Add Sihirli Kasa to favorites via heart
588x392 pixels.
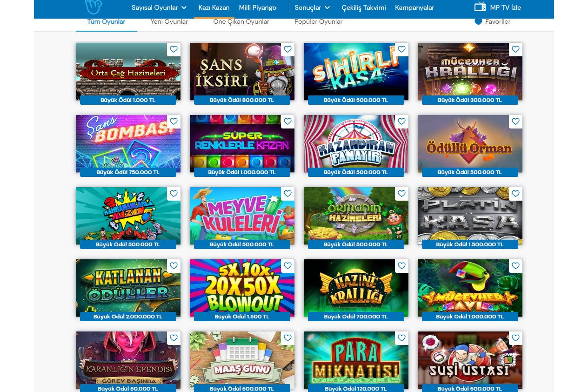[401, 49]
